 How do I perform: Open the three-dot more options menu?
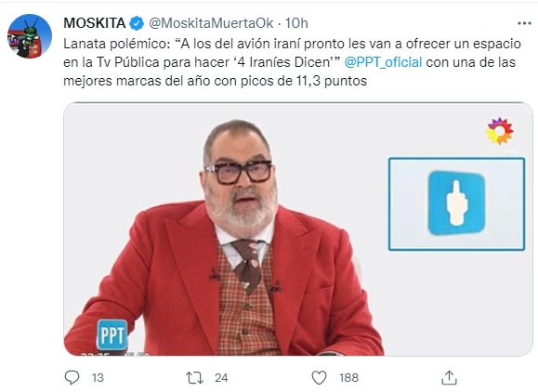tap(524, 23)
